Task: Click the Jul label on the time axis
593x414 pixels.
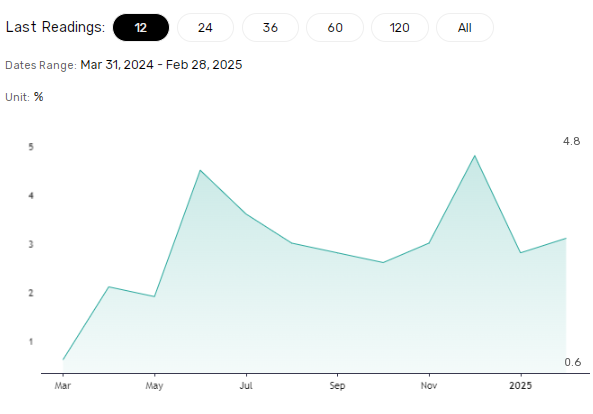Action: pyautogui.click(x=246, y=386)
